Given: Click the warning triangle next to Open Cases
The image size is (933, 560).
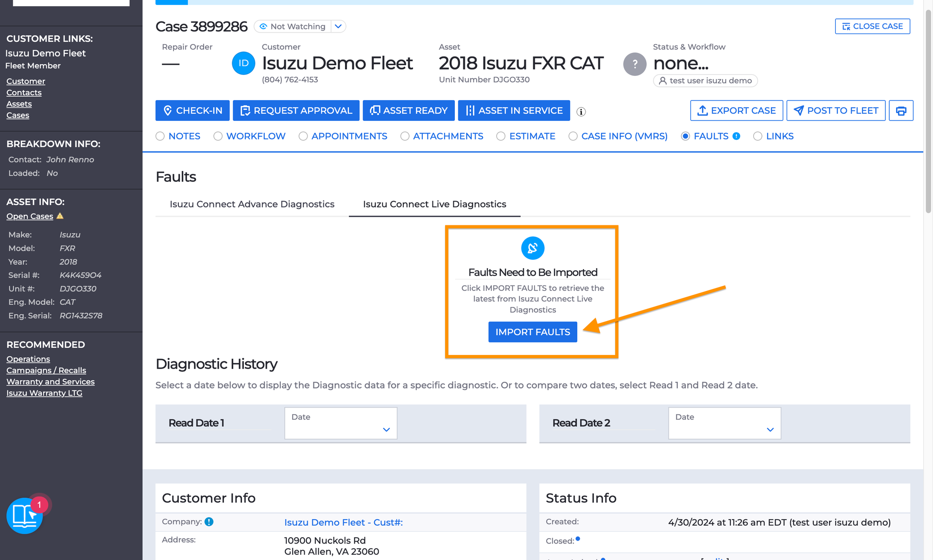Looking at the screenshot, I should (60, 216).
